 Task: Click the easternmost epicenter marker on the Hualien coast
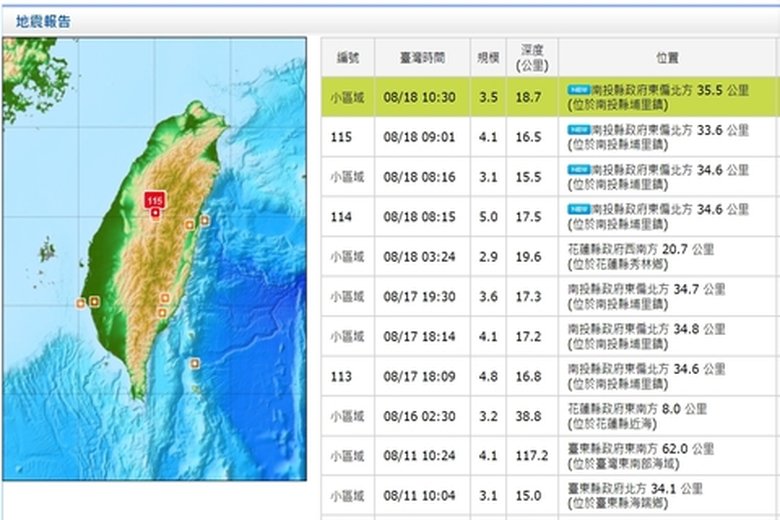205,220
